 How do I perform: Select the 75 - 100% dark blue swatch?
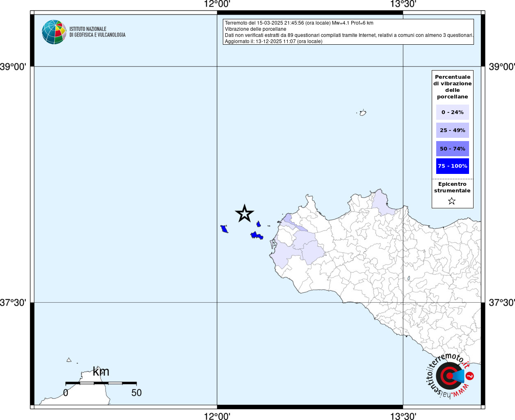click(x=452, y=166)
